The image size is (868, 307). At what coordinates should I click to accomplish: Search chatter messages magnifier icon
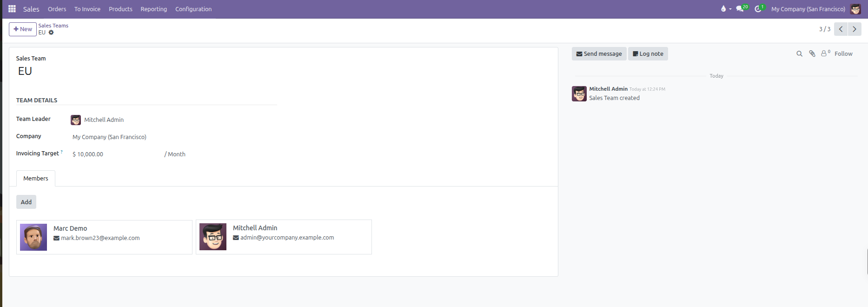click(799, 54)
